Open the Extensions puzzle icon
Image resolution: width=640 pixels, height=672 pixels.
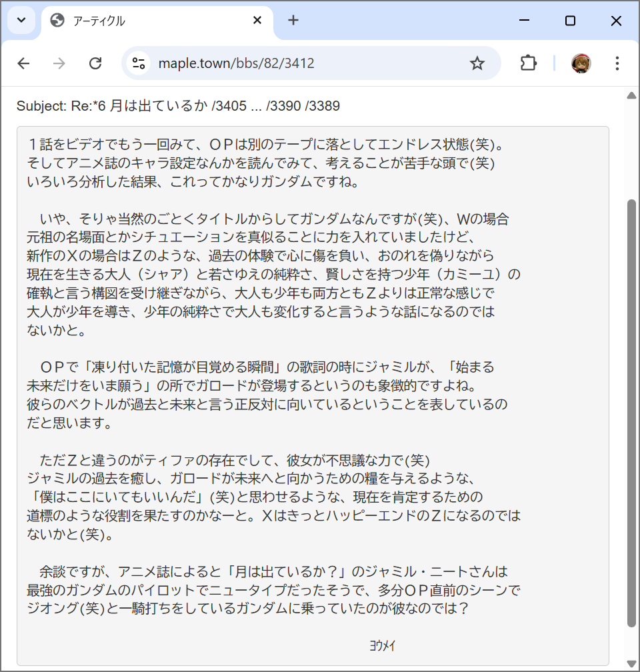tap(528, 63)
